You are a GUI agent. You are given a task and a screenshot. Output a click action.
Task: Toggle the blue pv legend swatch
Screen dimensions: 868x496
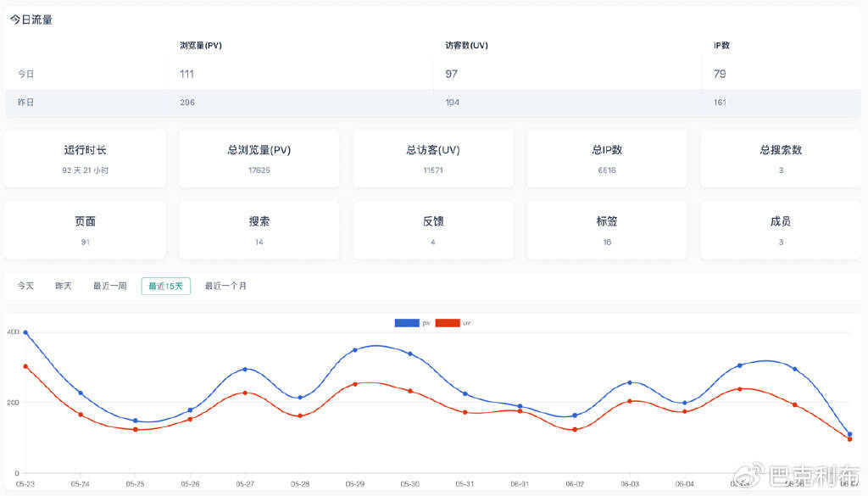407,323
